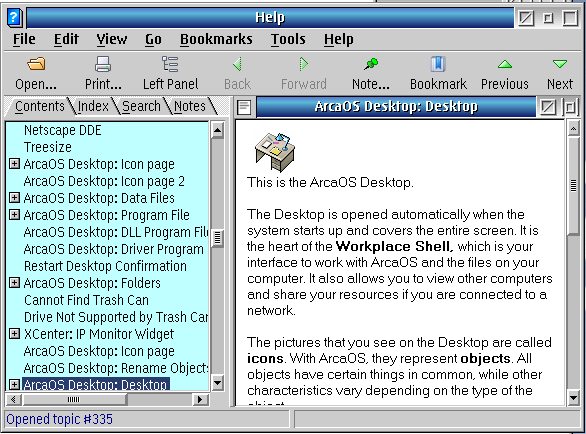Switch to the Notes tab

(190, 107)
